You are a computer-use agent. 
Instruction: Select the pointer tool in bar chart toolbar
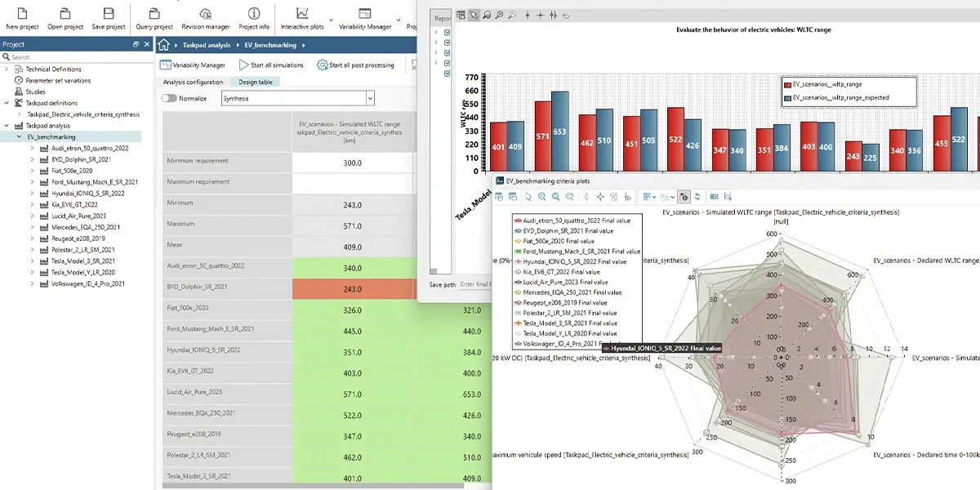(x=473, y=15)
